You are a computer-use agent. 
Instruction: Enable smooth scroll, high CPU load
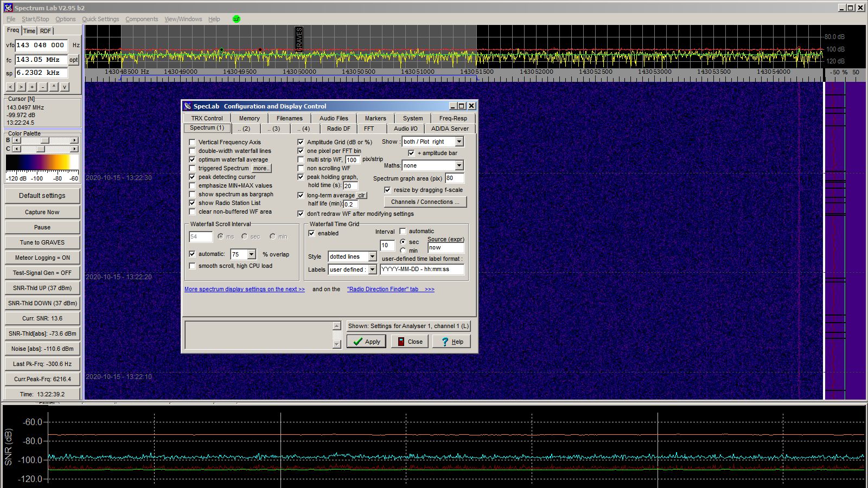192,266
